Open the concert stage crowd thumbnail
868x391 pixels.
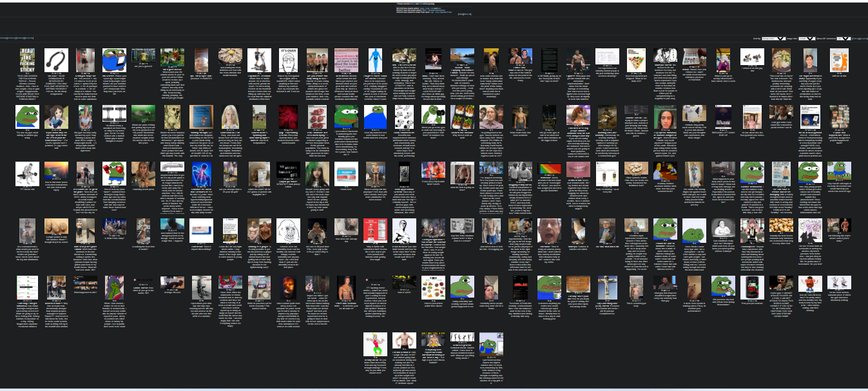pyautogui.click(x=113, y=227)
